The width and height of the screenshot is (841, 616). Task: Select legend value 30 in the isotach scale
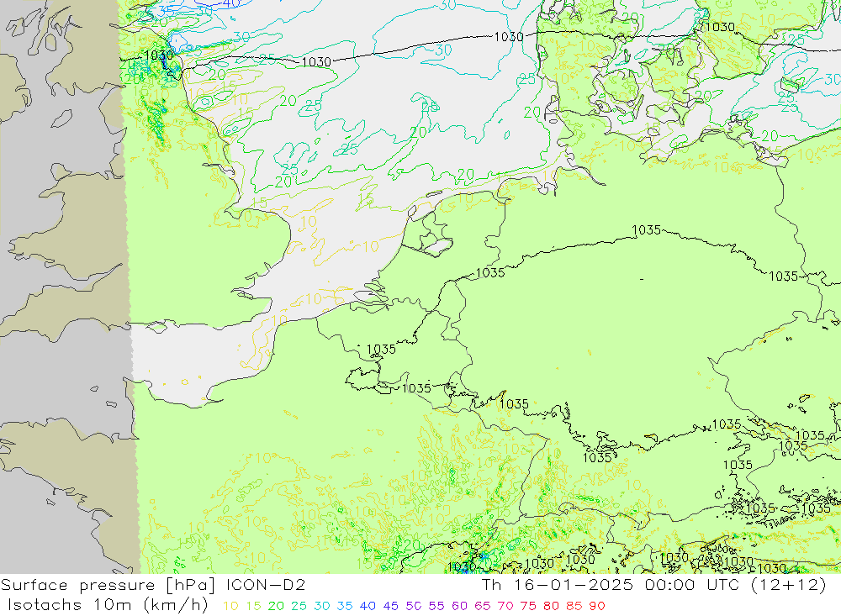point(322,606)
